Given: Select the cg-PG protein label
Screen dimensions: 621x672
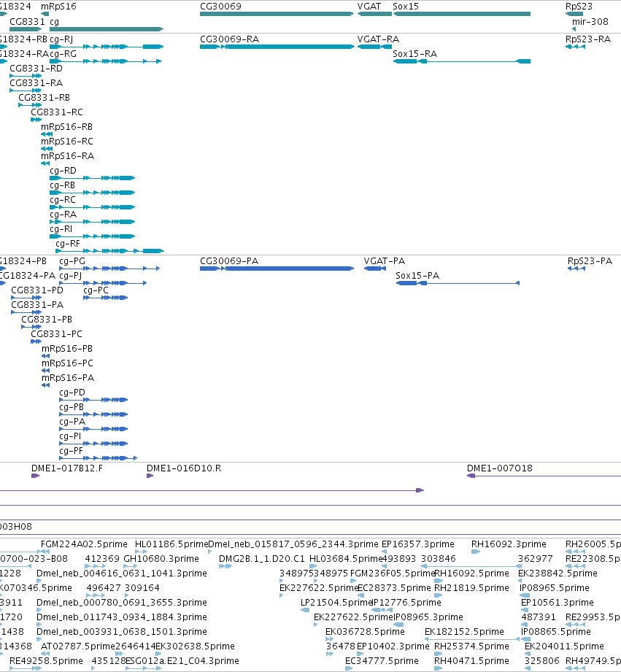Looking at the screenshot, I should coord(72,261).
